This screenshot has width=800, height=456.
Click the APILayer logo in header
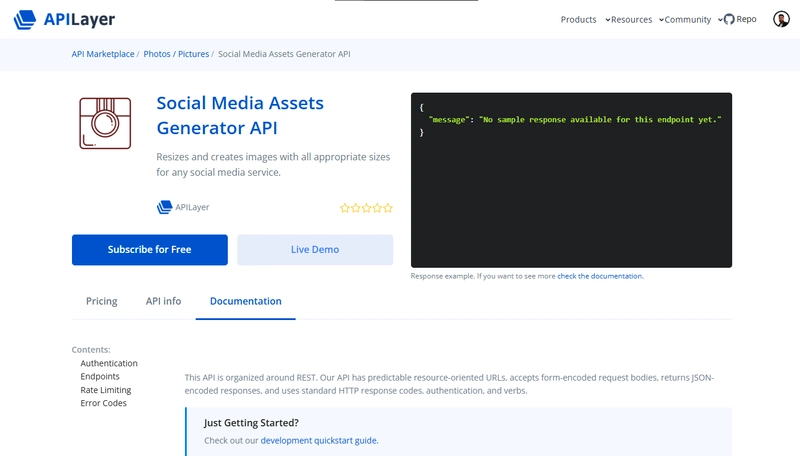(64, 19)
